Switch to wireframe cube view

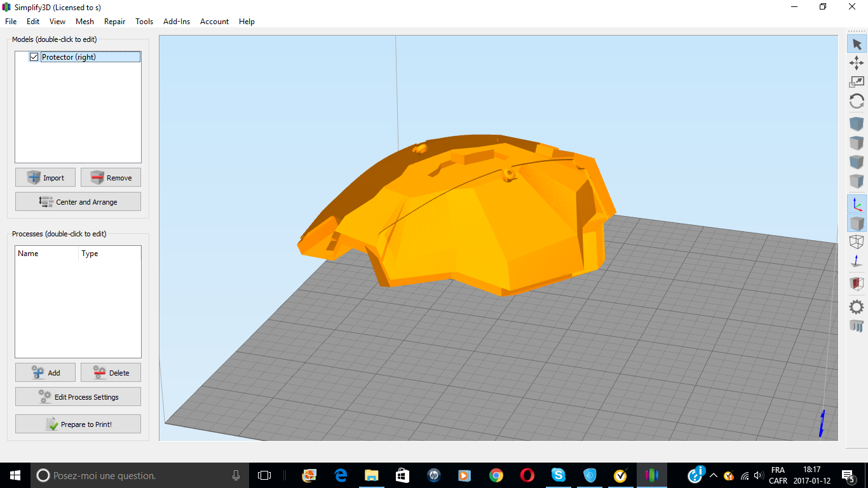pos(857,242)
